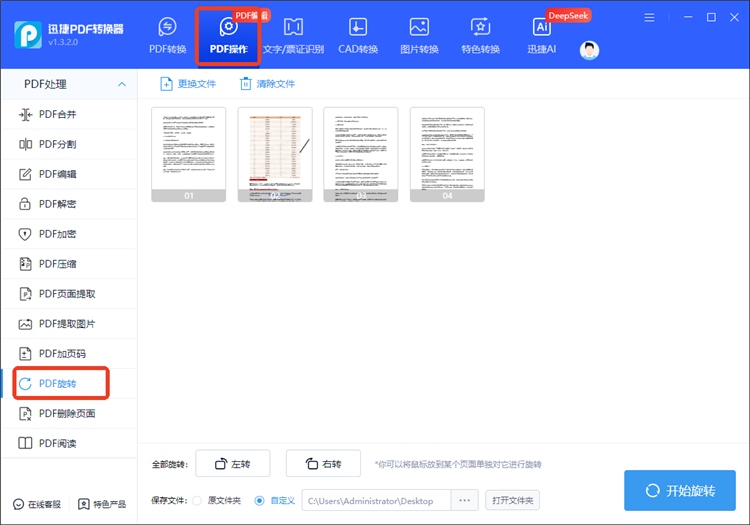
Task: Click the output path field
Action: coord(376,501)
